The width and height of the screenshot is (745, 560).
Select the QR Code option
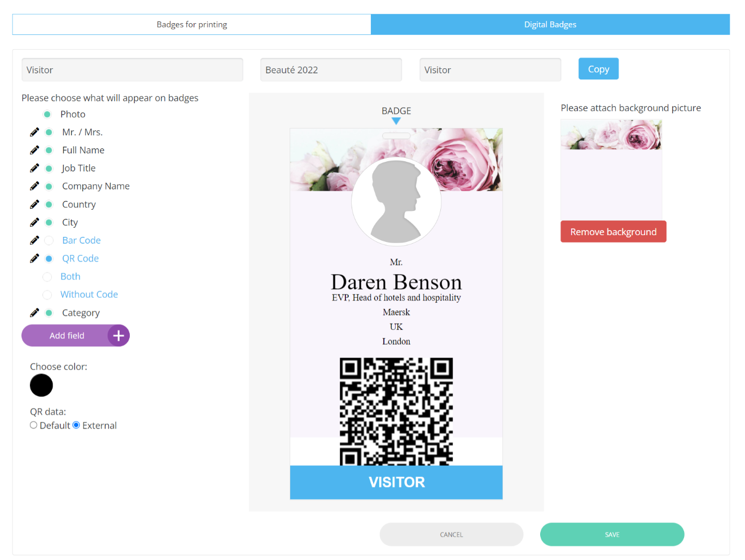coord(49,258)
